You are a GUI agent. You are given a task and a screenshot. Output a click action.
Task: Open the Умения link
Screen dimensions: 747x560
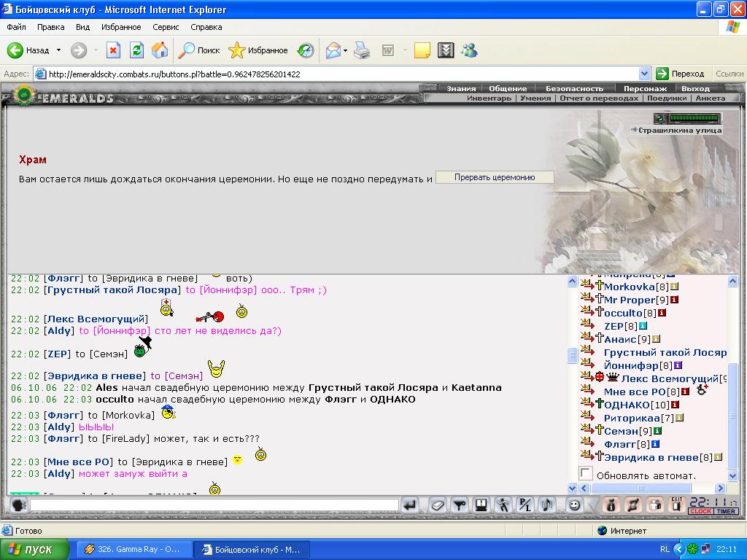point(535,98)
